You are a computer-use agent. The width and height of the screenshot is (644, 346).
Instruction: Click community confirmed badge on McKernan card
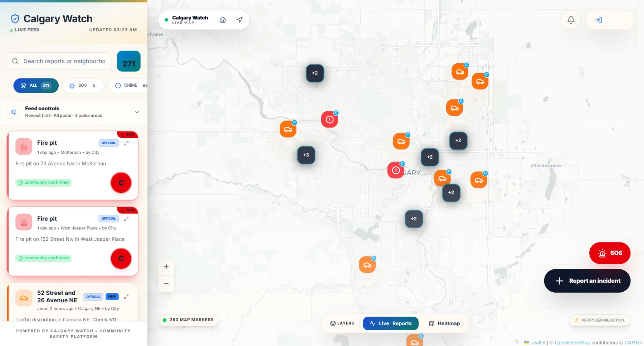coord(43,183)
